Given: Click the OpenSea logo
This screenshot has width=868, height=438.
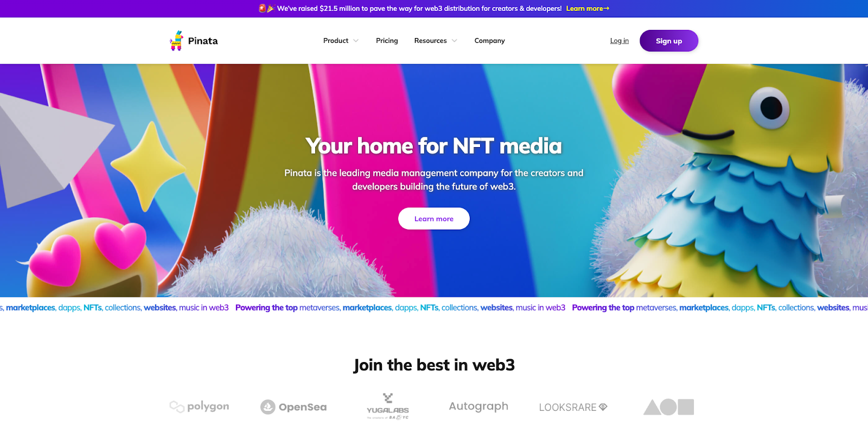Looking at the screenshot, I should [293, 407].
